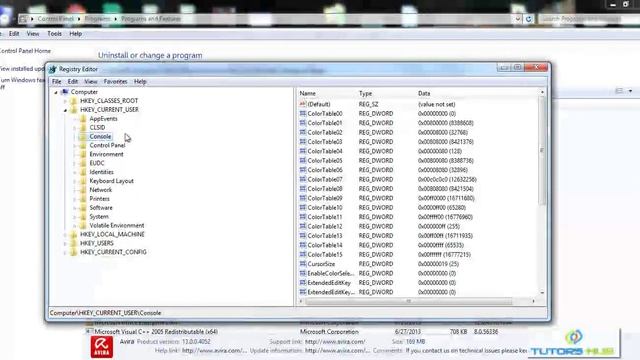Viewport: 640px width, 360px height.
Task: Click the EUDC folder icon
Action: 83,163
